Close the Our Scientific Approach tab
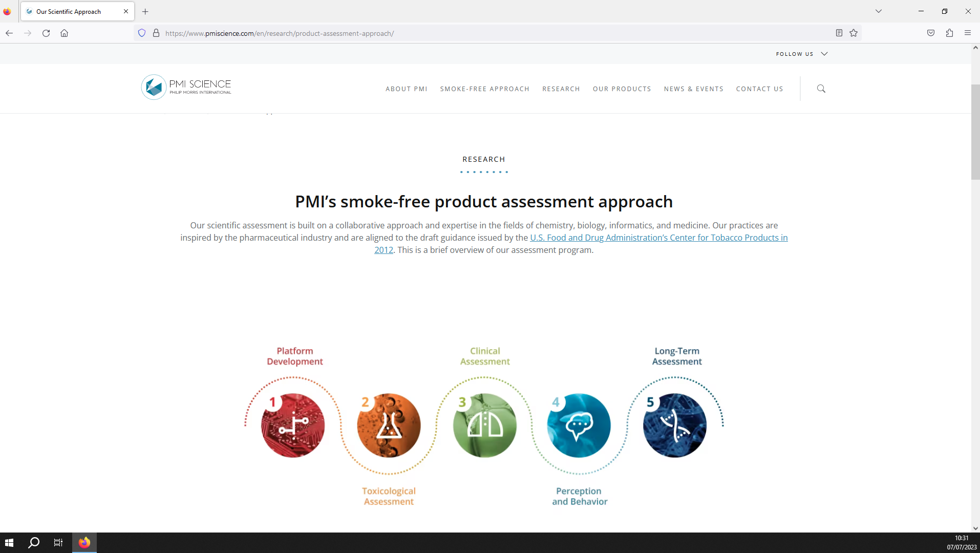Screen dimensions: 980x553 point(126,11)
